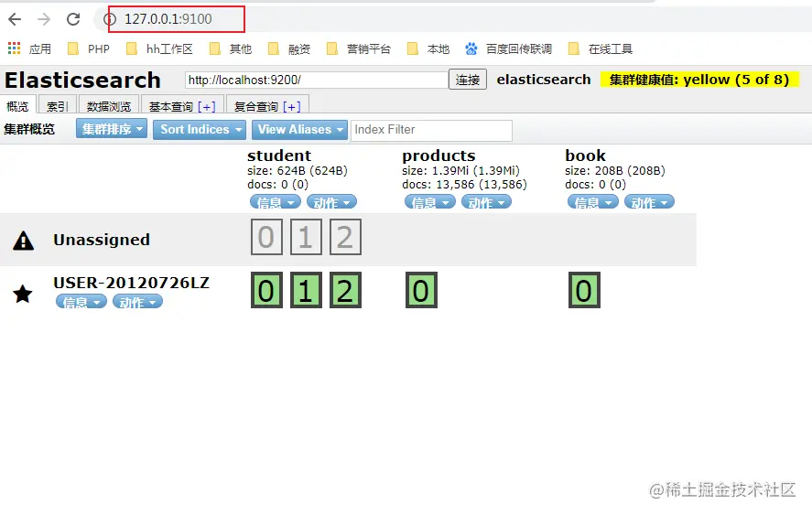Open node USER-20120726LZ 信息 dropdown
This screenshot has height=515, width=812.
pyautogui.click(x=81, y=302)
